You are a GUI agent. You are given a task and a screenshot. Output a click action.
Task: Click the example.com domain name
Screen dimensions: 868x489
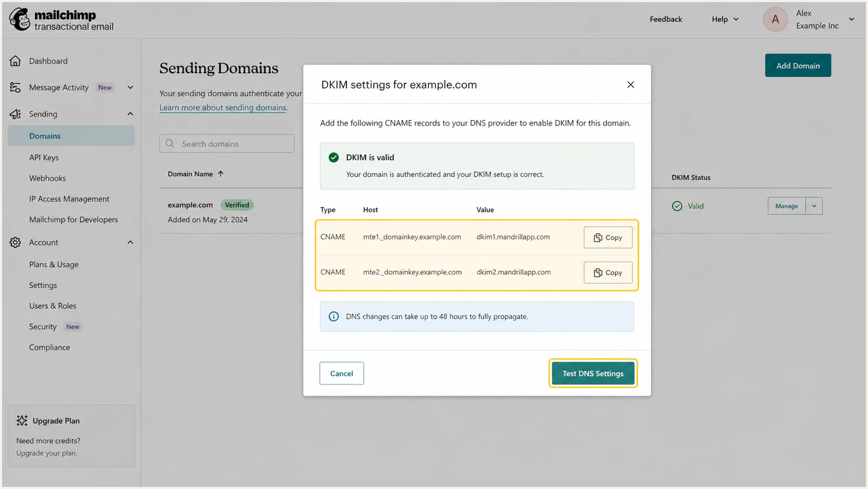[x=190, y=205]
